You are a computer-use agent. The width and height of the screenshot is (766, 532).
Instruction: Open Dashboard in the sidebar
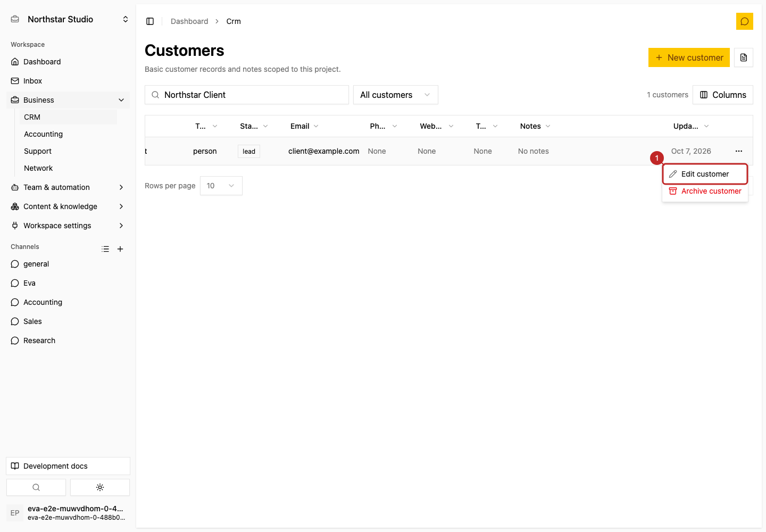tap(68, 62)
